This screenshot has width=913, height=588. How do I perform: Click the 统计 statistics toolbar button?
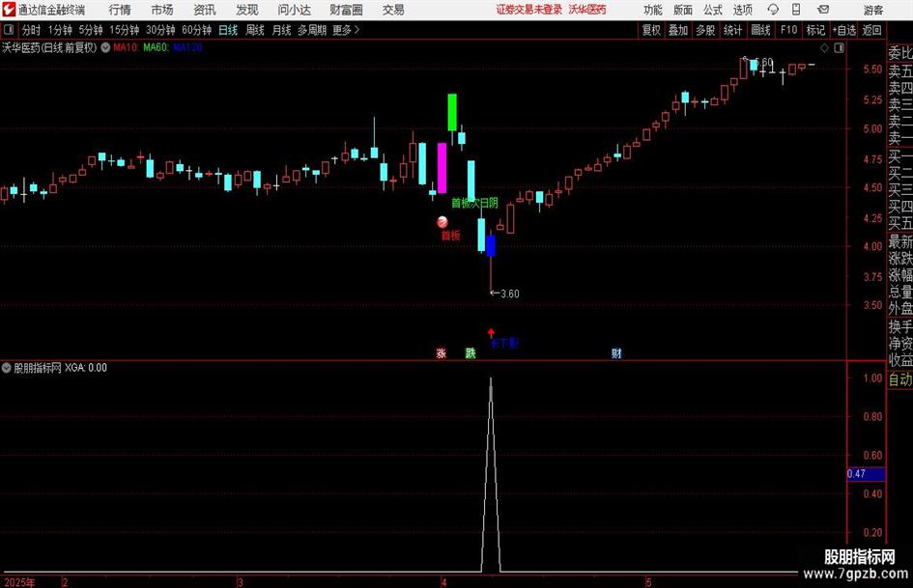point(732,30)
